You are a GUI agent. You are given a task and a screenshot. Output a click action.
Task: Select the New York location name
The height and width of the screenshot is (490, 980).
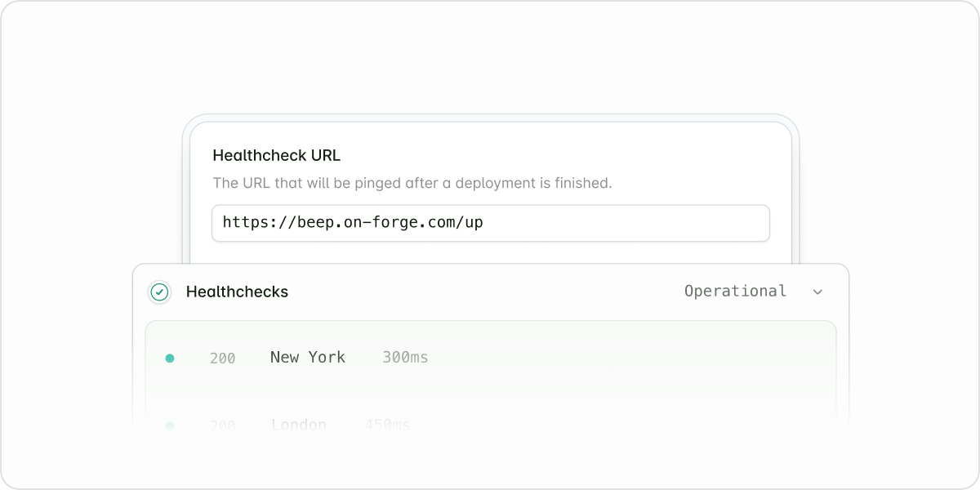pos(308,357)
